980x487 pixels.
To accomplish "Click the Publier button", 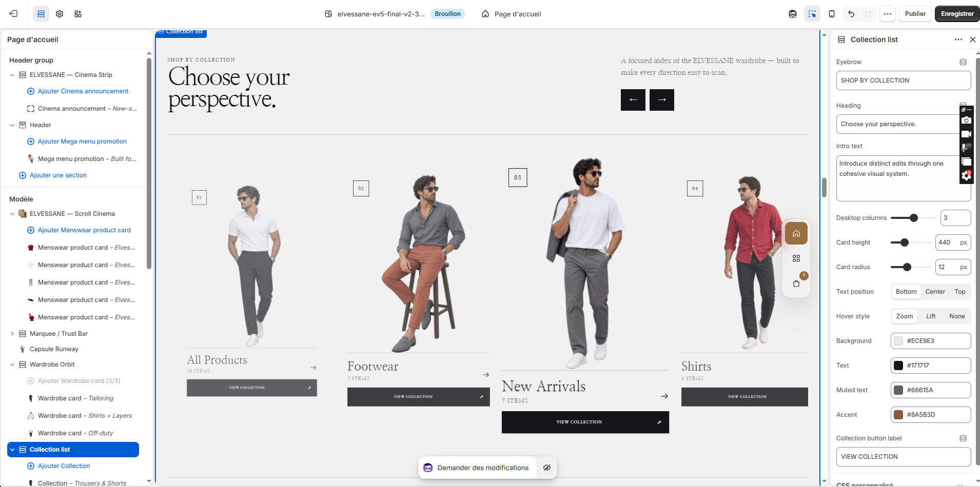I will [x=915, y=14].
